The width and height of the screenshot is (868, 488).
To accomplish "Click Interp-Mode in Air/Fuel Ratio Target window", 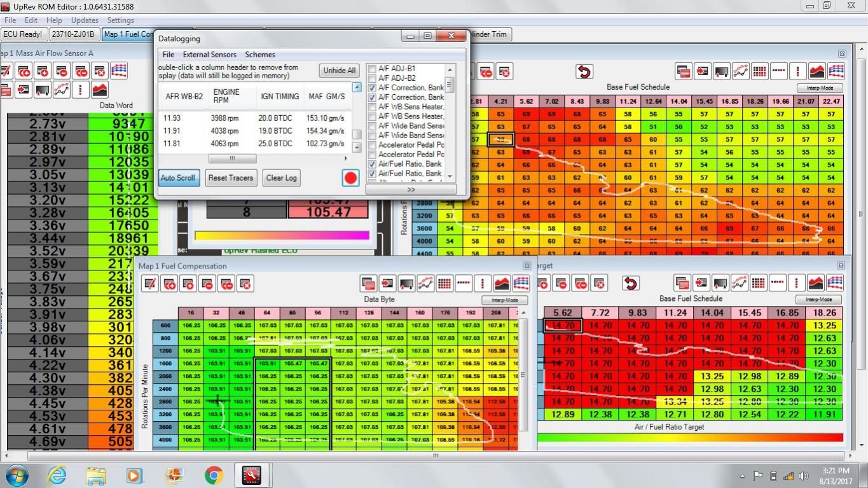I will click(x=818, y=299).
